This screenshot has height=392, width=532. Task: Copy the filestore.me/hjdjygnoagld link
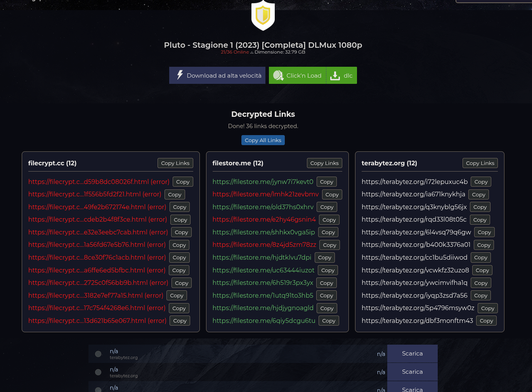click(327, 308)
